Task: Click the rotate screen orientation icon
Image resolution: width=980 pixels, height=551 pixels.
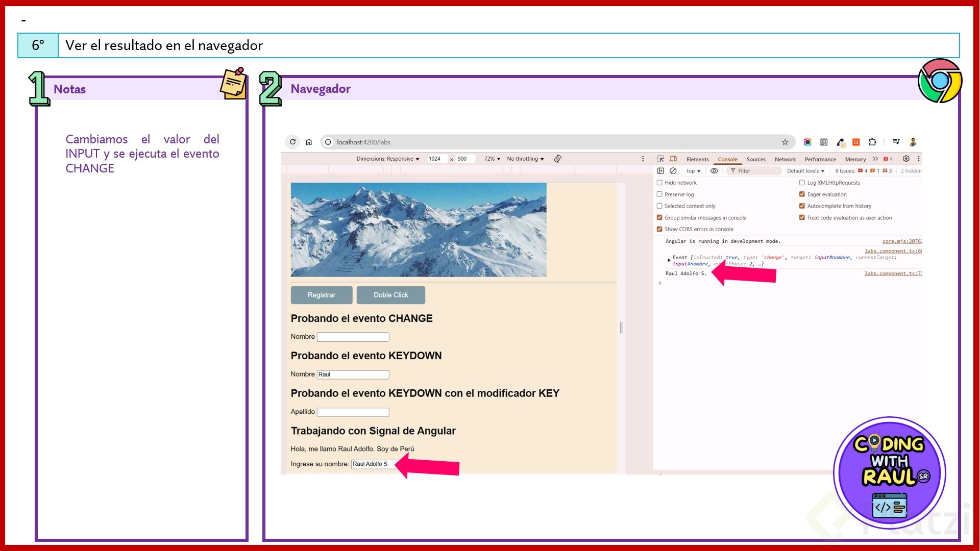Action: (557, 159)
